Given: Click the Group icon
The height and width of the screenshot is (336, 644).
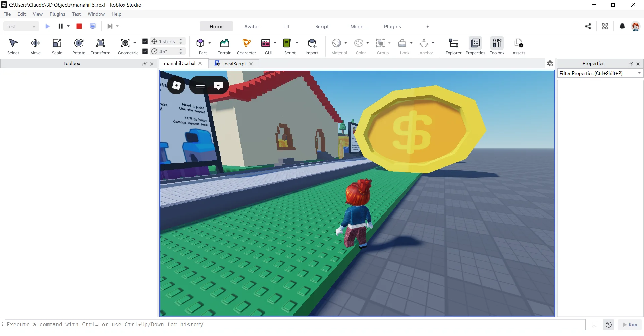Looking at the screenshot, I should 380,43.
